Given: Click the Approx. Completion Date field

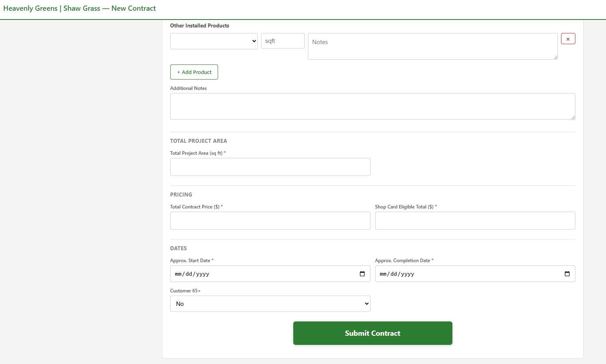Looking at the screenshot, I should point(475,274).
